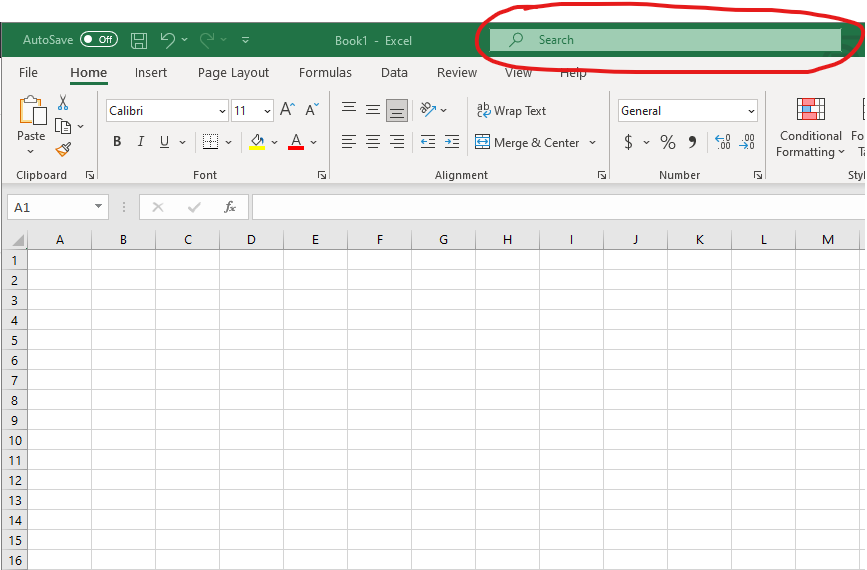Screen dimensions: 867x570
Task: Click the Insert Function fx icon
Action: point(229,207)
